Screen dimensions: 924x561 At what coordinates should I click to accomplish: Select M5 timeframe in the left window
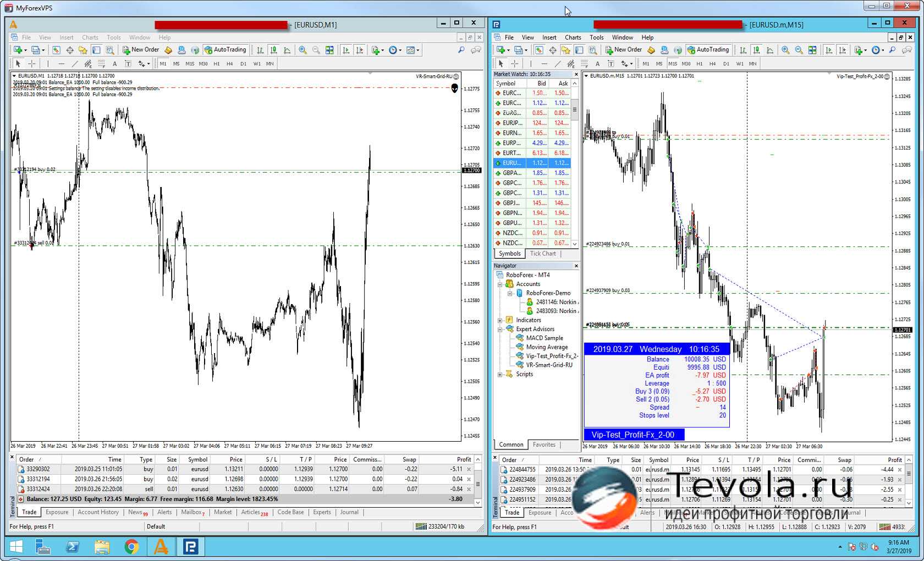coord(176,64)
